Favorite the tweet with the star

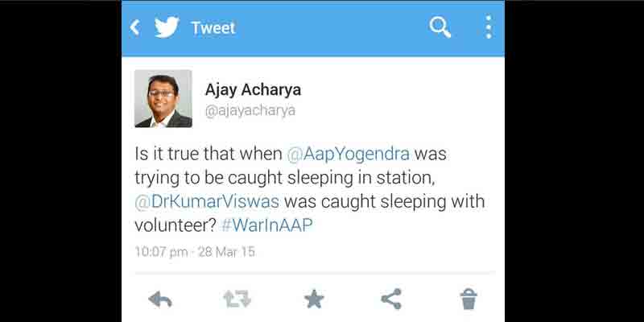click(314, 299)
